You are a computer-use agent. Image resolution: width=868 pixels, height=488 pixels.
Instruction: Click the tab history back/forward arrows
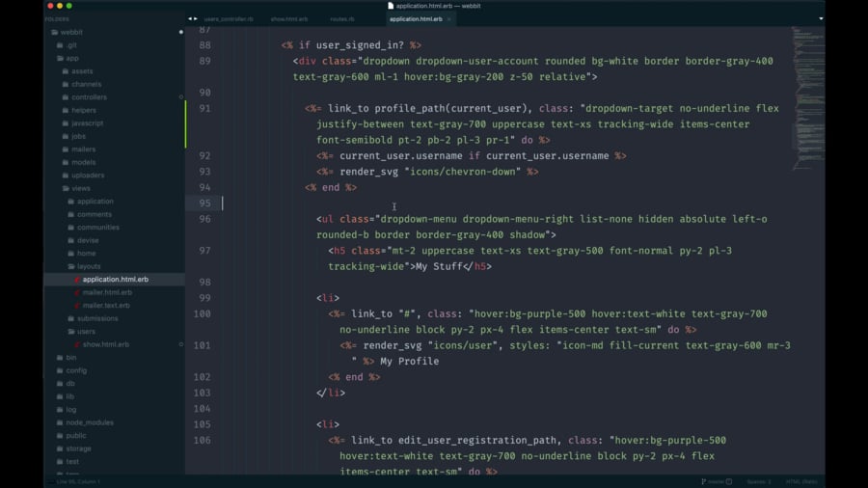[x=193, y=19]
